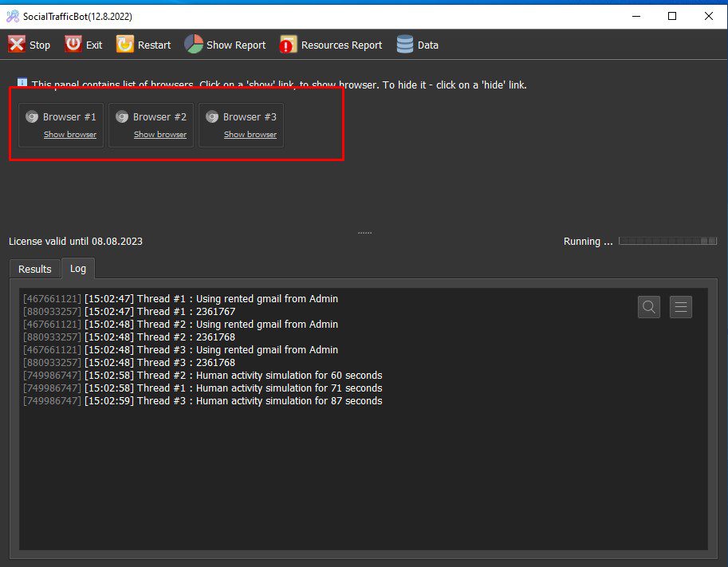Click log line 'Thread #3 : Using rented gmail'
728x567 pixels.
[x=181, y=349]
